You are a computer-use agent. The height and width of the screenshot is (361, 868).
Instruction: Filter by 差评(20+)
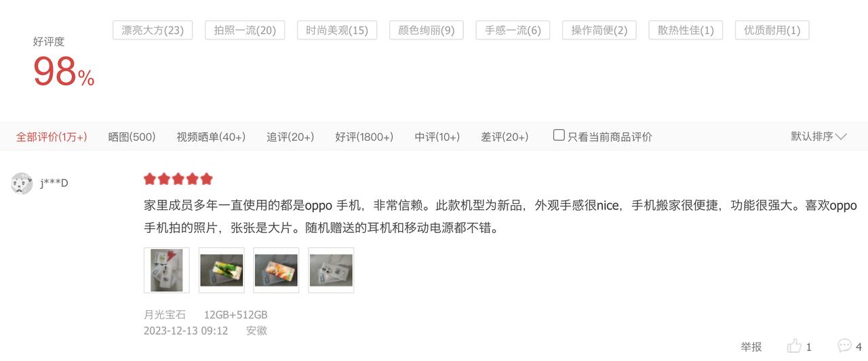point(505,137)
